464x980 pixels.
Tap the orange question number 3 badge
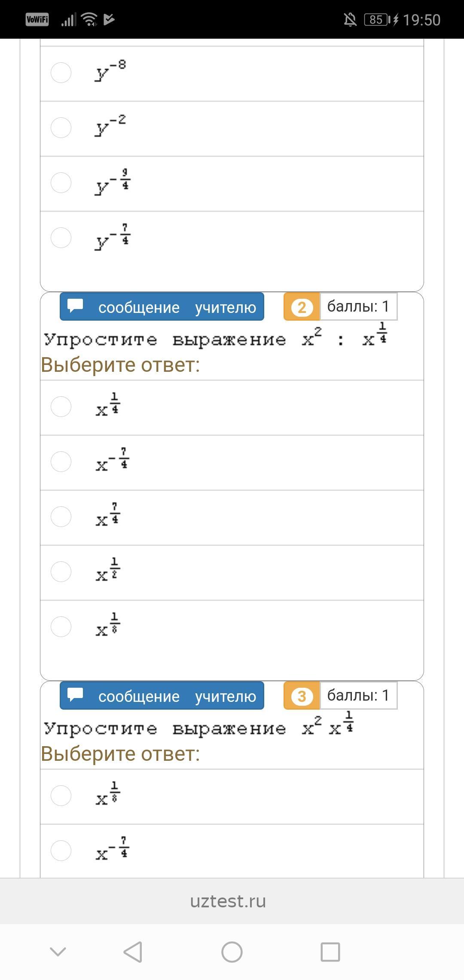tap(302, 696)
